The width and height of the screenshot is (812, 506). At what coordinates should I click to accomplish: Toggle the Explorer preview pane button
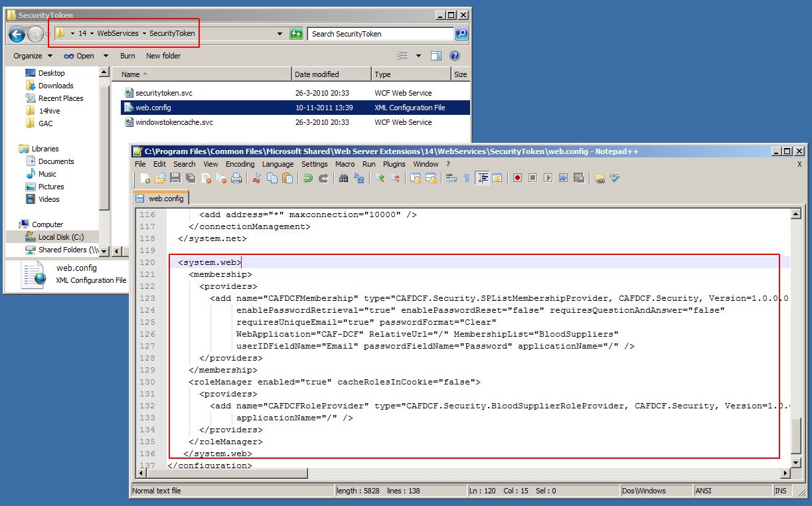(x=436, y=56)
